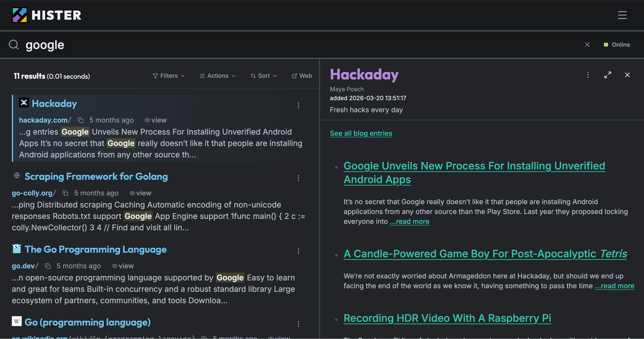The height and width of the screenshot is (339, 644).
Task: Click the 'Maya Posch' author text
Action: coord(347,89)
